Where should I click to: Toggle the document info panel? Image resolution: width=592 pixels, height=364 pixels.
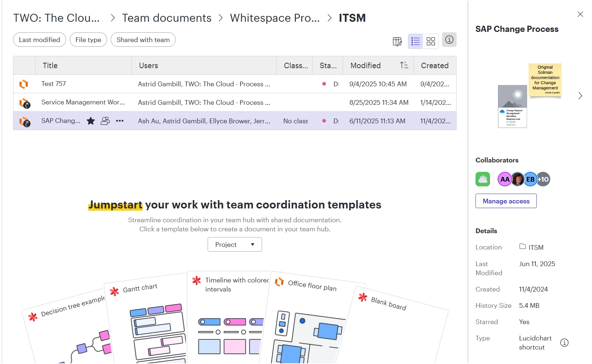(x=449, y=40)
